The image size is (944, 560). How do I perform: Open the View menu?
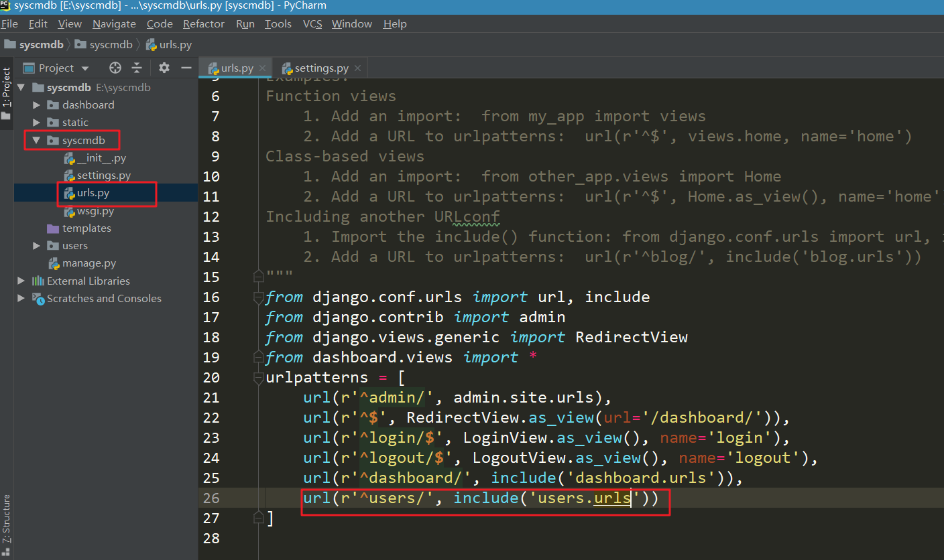click(x=70, y=24)
